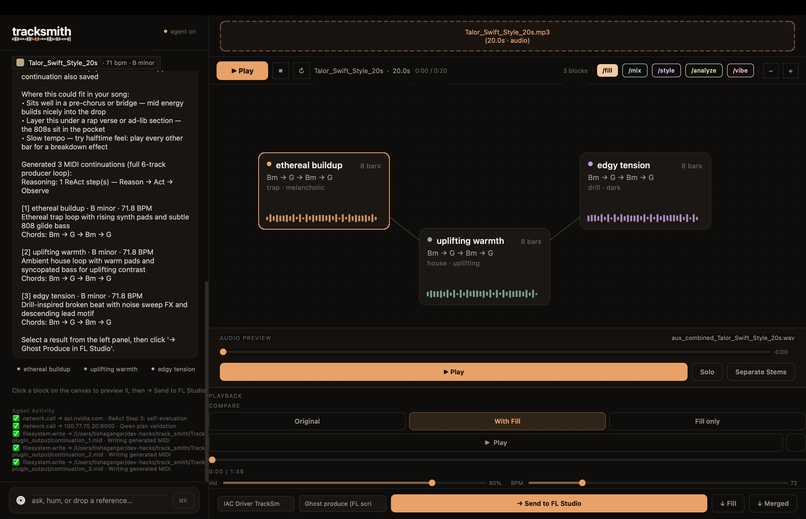The width and height of the screenshot is (806, 519).
Task: Select the ethereal buildup block on canvas
Action: 324,191
